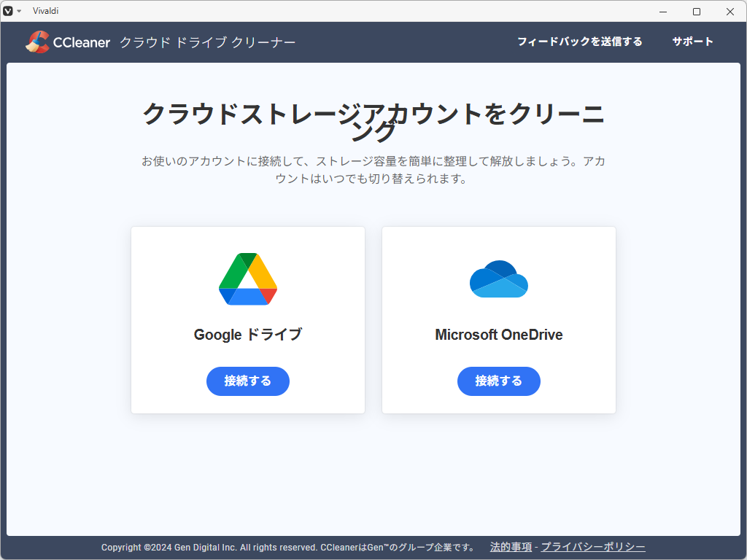Connect Microsoft OneDrive with 接続する button
Image resolution: width=747 pixels, height=560 pixels.
tap(499, 381)
